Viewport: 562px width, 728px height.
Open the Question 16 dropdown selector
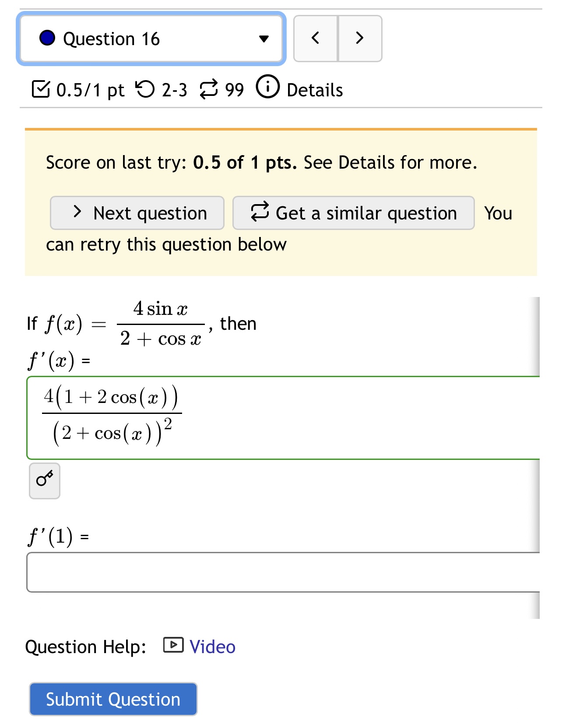151,39
